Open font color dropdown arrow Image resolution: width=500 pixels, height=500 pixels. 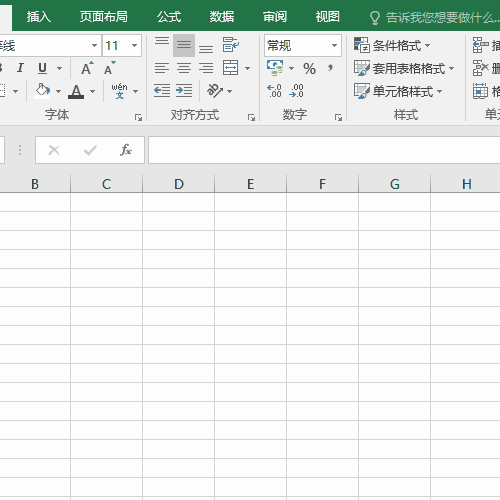[x=92, y=91]
